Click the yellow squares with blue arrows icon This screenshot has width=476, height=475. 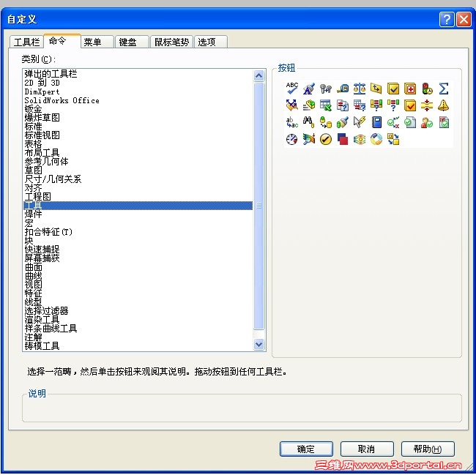coord(393,139)
